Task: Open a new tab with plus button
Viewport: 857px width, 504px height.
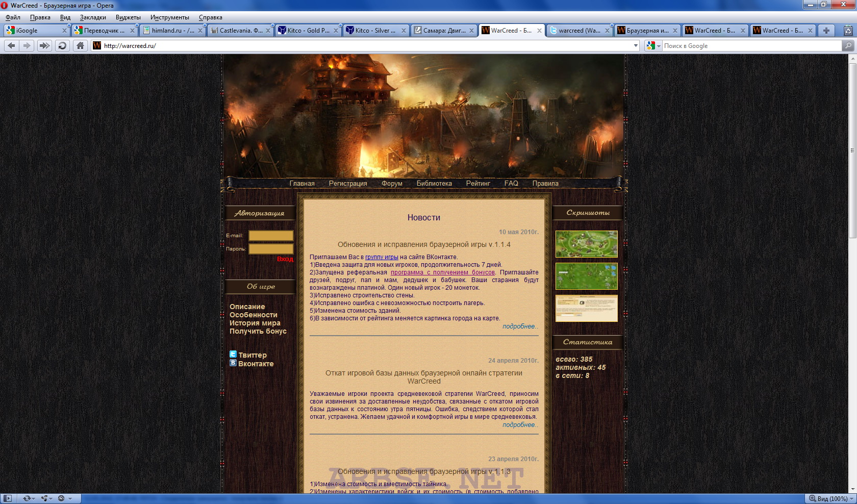Action: [826, 31]
